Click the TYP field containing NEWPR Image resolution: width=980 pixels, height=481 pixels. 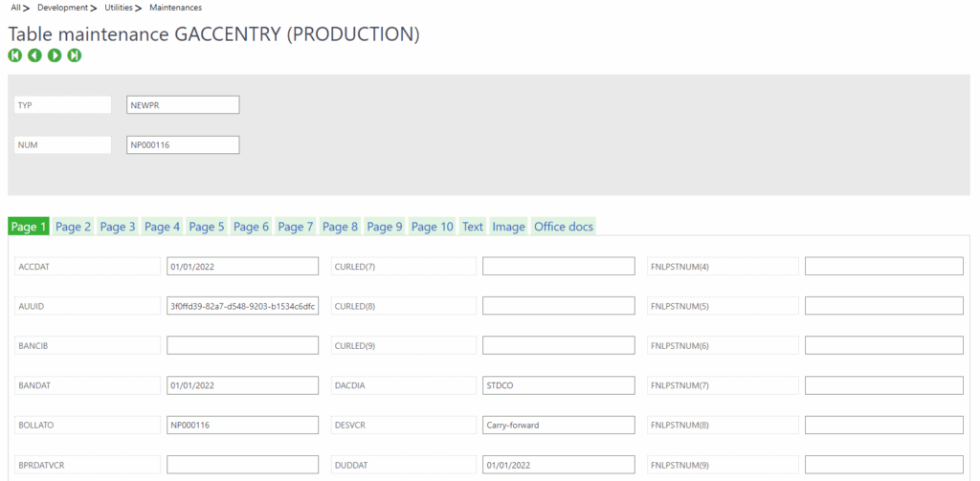182,105
